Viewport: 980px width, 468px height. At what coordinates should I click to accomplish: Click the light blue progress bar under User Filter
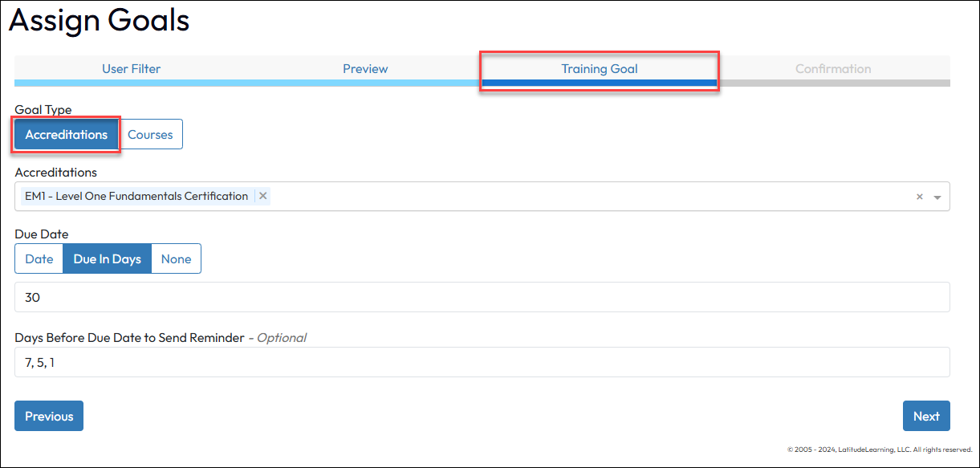pos(131,83)
